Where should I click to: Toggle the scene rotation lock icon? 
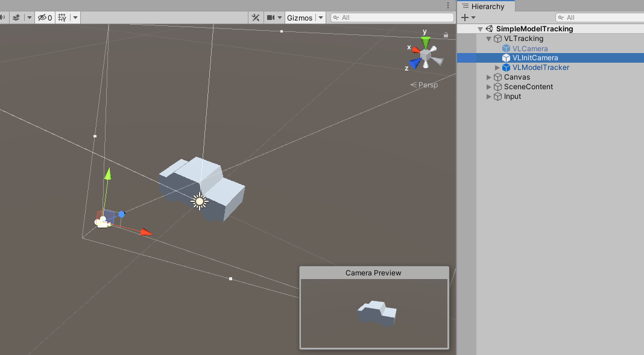tap(446, 35)
